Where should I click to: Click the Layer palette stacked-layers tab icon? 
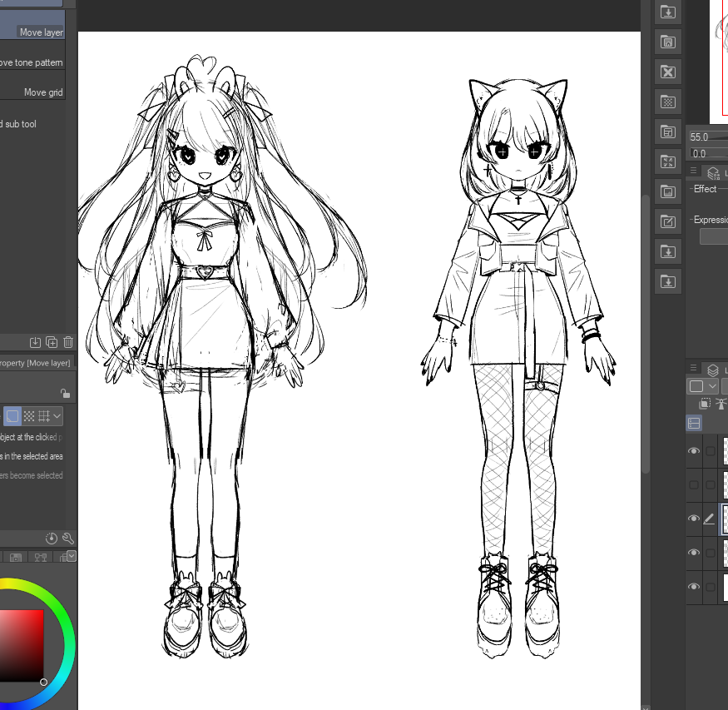[713, 370]
